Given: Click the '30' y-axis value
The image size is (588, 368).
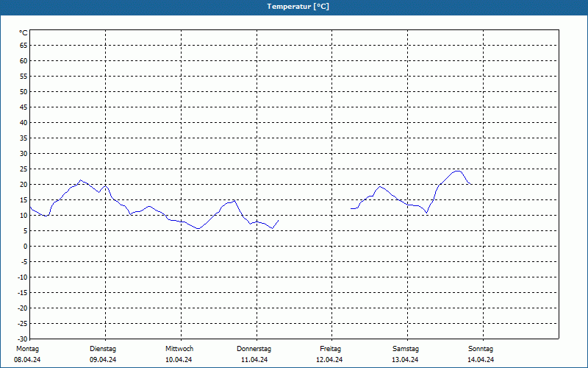Looking at the screenshot, I should pos(24,154).
